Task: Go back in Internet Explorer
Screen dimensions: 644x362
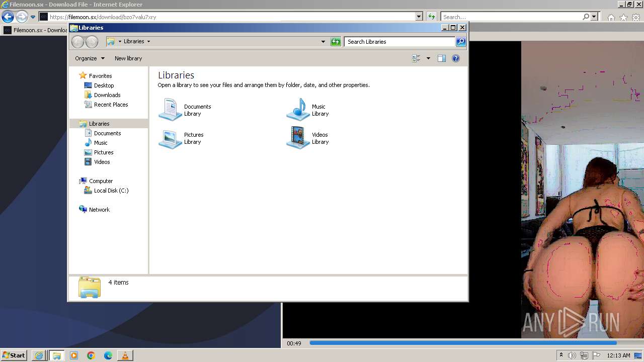Action: coord(7,17)
